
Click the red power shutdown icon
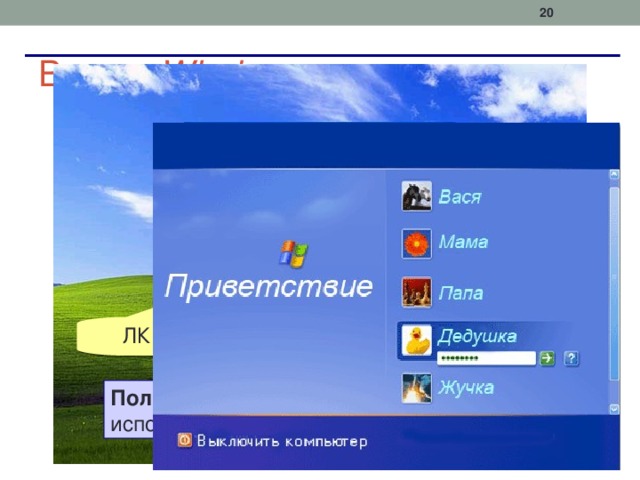click(184, 440)
